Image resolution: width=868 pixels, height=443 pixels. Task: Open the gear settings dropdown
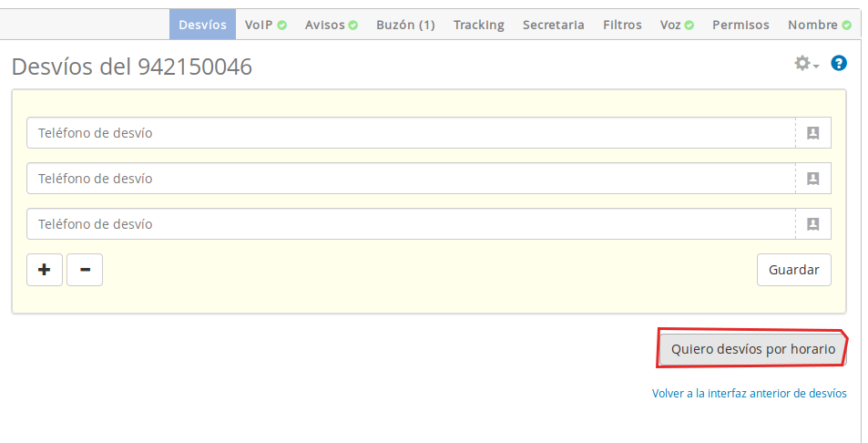click(806, 64)
